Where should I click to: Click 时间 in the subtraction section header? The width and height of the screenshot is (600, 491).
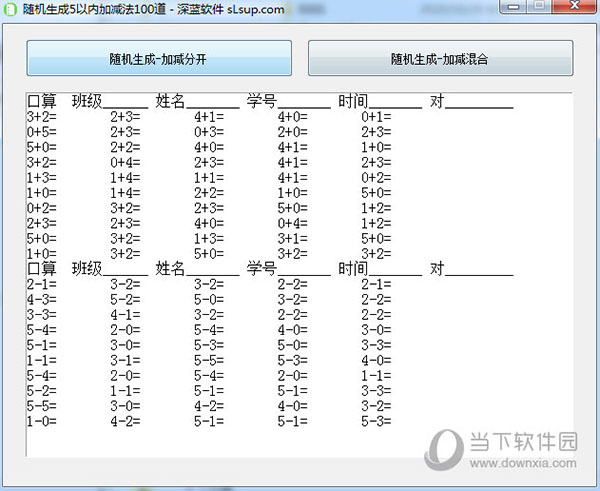coord(353,269)
